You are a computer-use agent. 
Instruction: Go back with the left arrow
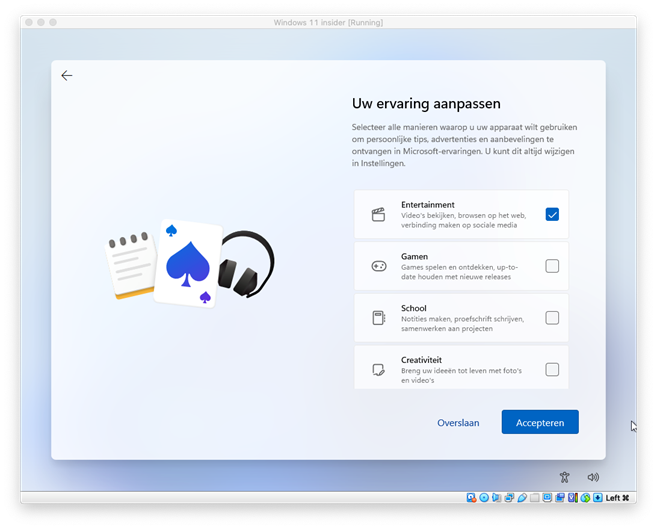point(67,75)
